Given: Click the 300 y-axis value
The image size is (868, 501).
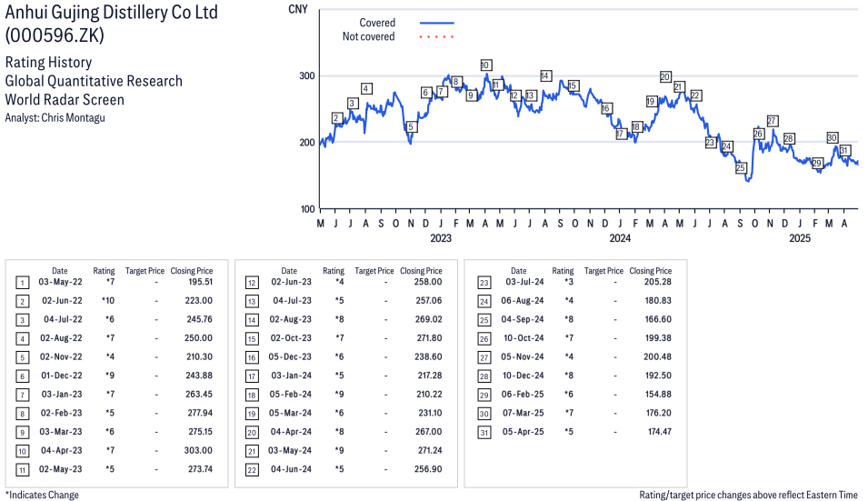Looking at the screenshot, I should [x=307, y=75].
